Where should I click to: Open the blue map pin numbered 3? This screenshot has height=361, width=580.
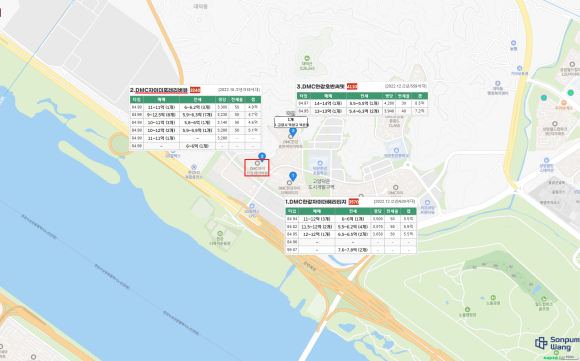[293, 131]
